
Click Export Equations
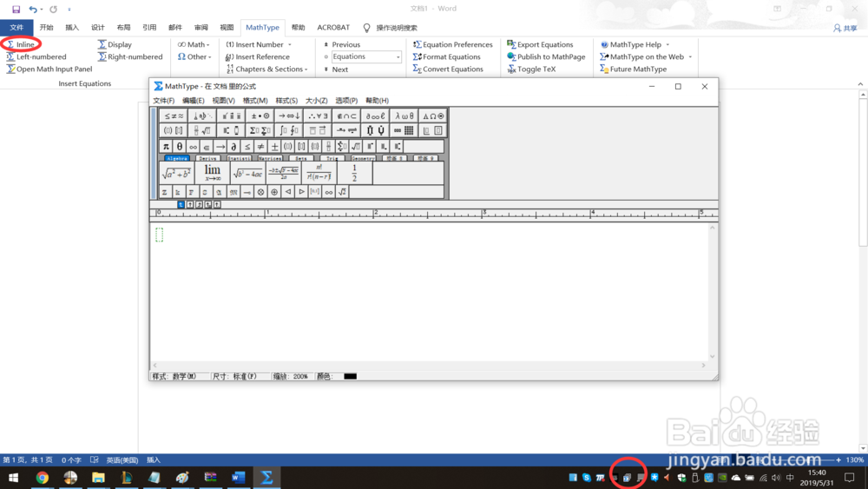tap(540, 44)
